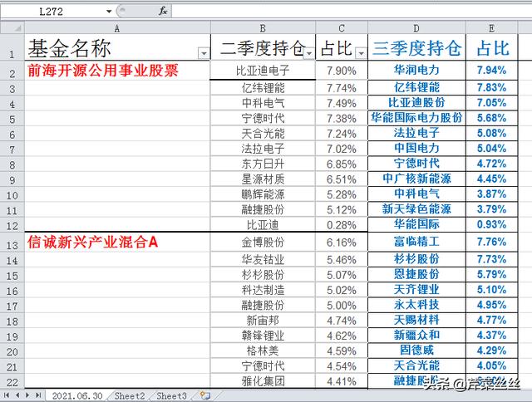This screenshot has height=402, width=532.
Task: Select column D header
Action: click(x=416, y=28)
